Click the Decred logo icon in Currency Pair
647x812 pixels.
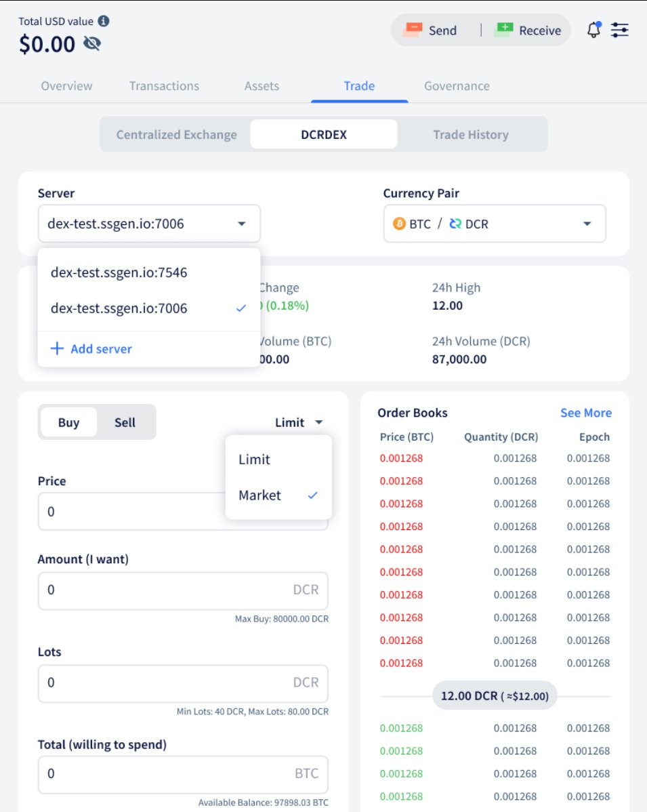(x=455, y=224)
